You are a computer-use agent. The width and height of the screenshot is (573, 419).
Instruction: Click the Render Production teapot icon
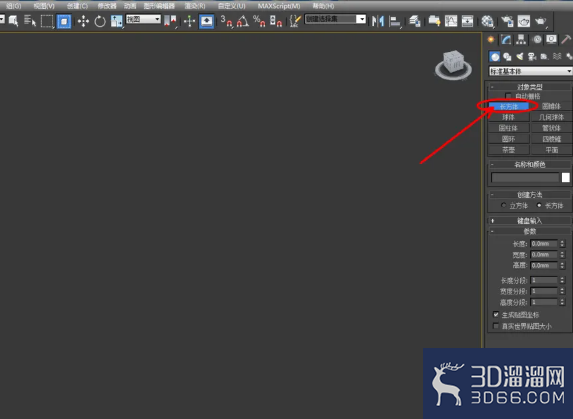(x=540, y=21)
